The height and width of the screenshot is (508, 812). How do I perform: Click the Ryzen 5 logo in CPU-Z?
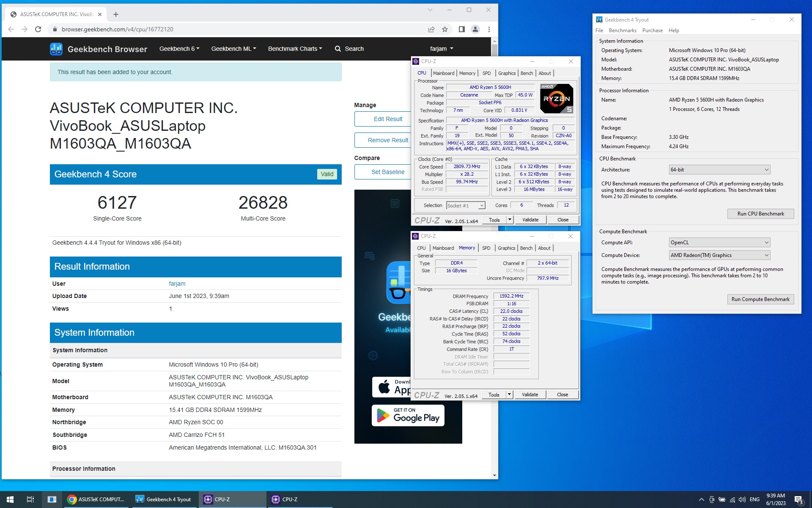[557, 99]
